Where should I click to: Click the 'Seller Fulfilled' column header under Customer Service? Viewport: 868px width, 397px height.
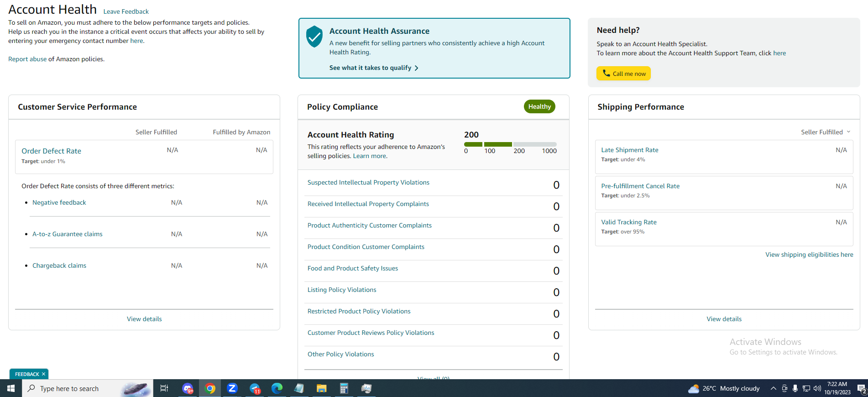[156, 132]
